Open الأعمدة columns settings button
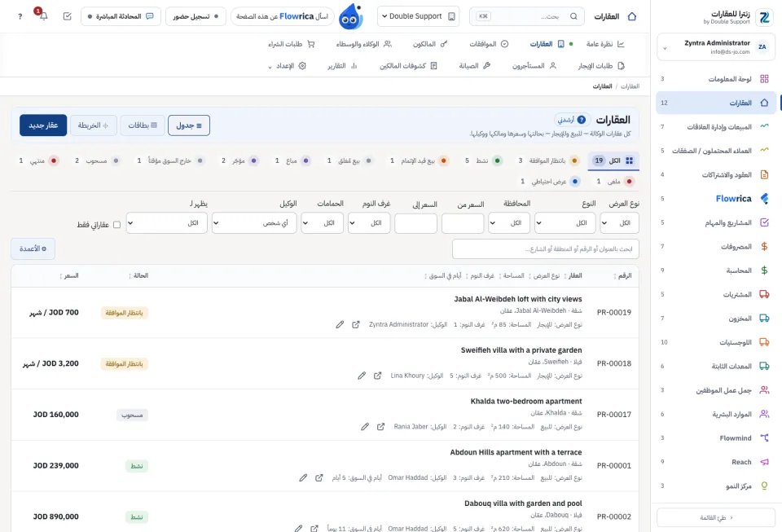Screen dimensions: 782x532 pos(33,248)
